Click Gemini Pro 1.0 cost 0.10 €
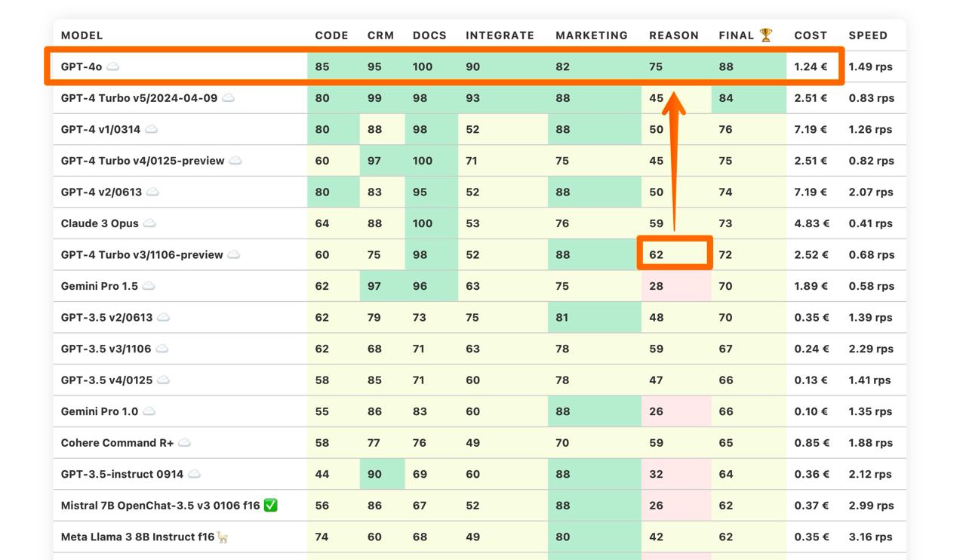The height and width of the screenshot is (560, 966). click(x=811, y=411)
